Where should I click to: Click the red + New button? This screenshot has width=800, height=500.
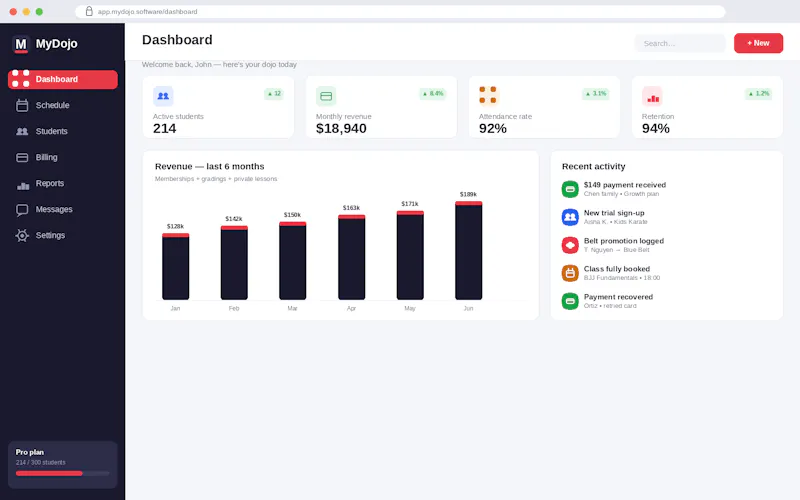[x=758, y=43]
